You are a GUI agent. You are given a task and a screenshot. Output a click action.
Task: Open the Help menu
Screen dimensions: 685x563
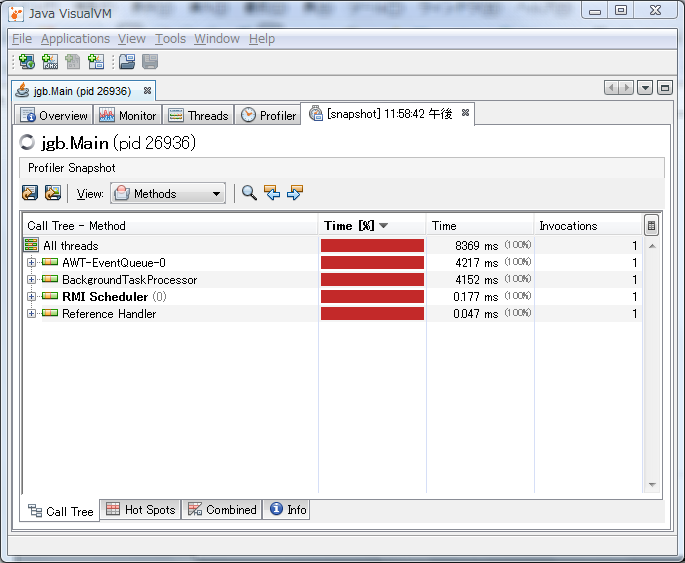point(262,39)
